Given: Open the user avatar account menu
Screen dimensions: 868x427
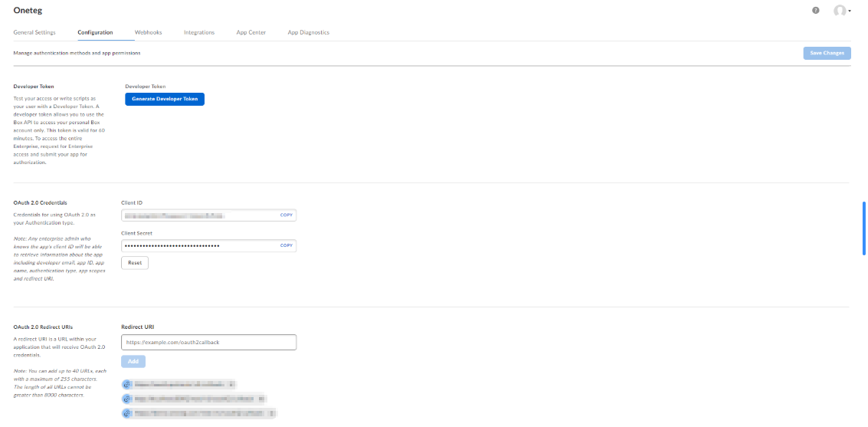Looking at the screenshot, I should coord(841,11).
